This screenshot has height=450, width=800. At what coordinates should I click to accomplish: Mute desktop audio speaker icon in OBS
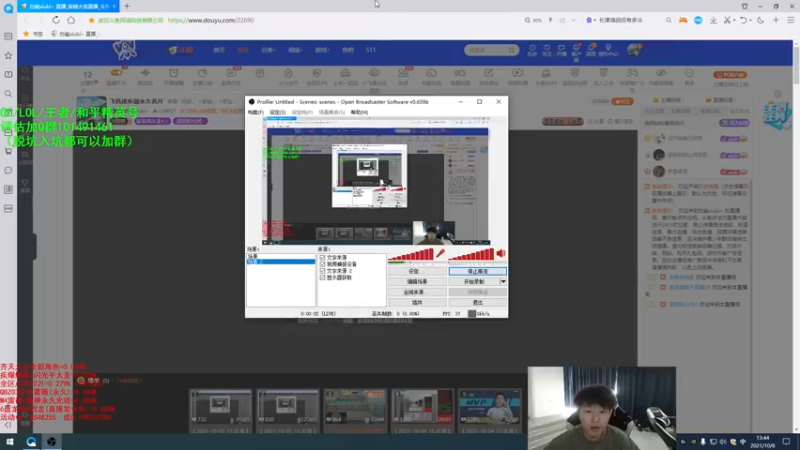(501, 254)
